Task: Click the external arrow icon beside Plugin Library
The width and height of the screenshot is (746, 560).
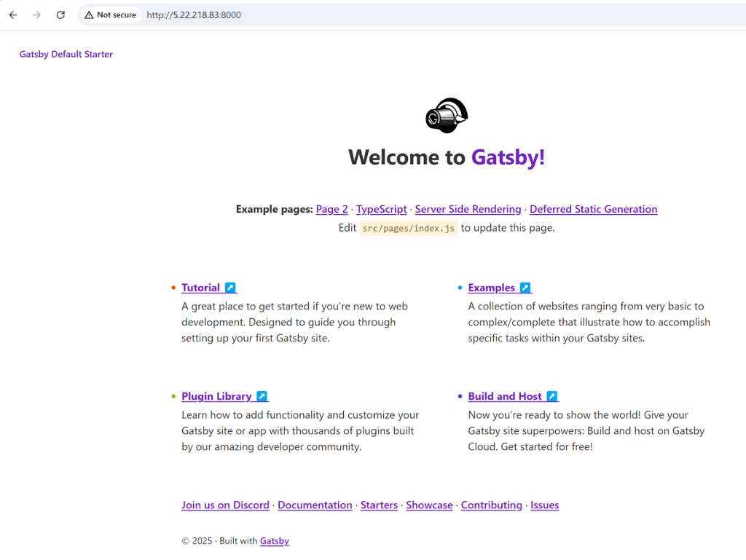Action: [262, 396]
